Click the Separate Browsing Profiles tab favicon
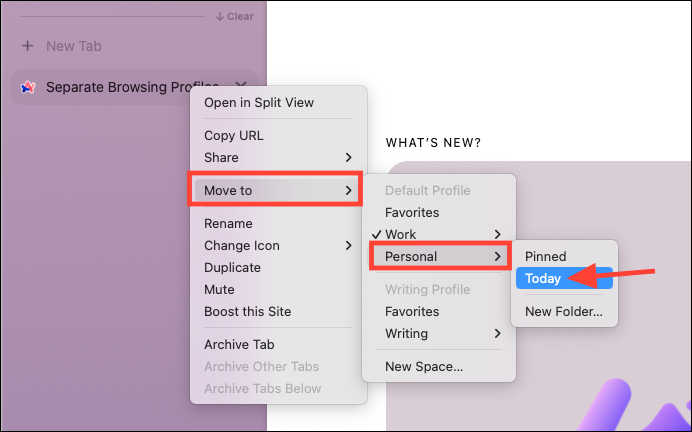This screenshot has width=692, height=432. (28, 87)
